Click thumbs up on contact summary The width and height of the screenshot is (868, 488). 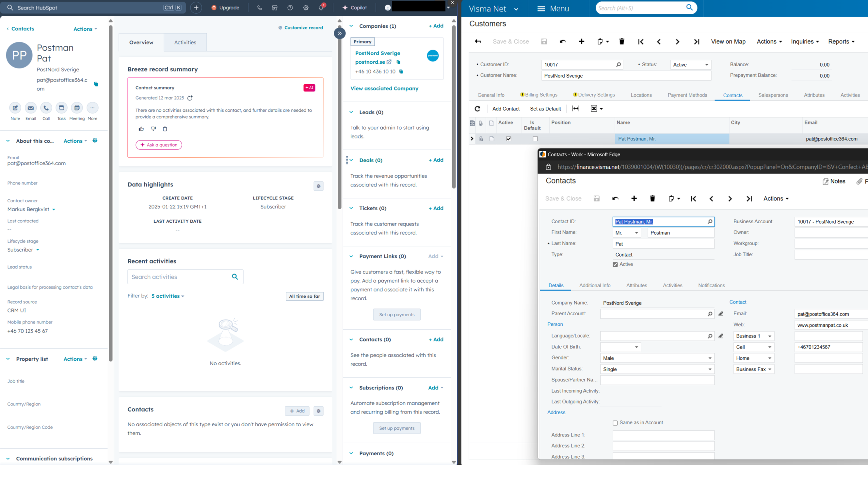[x=141, y=129]
